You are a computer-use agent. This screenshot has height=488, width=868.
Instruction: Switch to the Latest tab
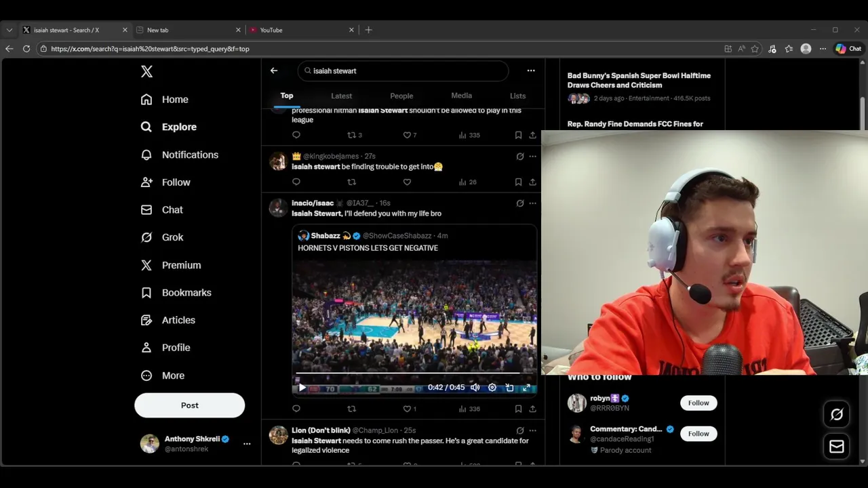click(x=341, y=96)
